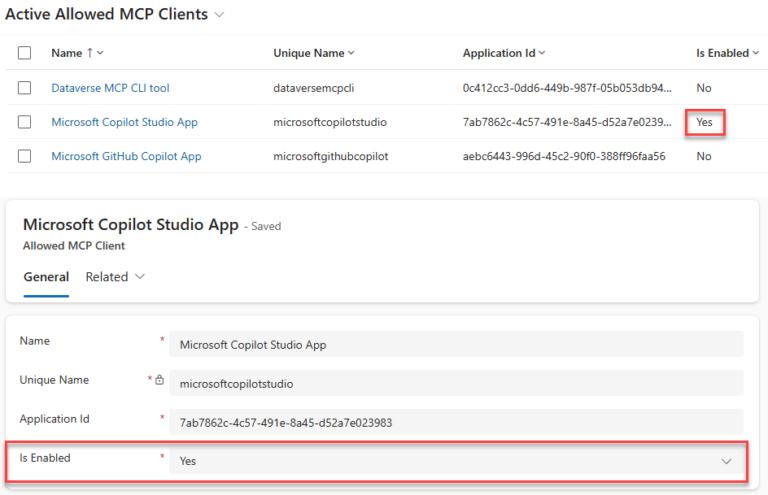Click the lock icon beside Unique Name
This screenshot has width=768, height=495.
160,380
